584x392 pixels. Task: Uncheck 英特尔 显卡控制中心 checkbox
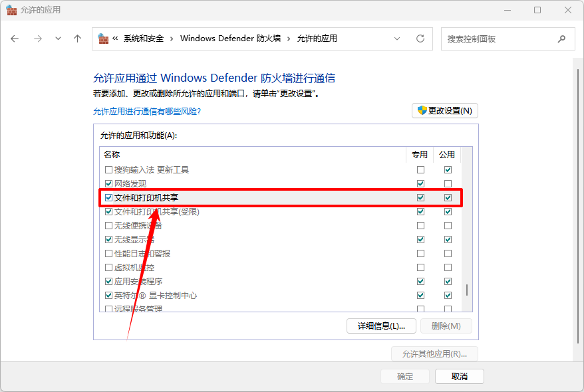(109, 295)
